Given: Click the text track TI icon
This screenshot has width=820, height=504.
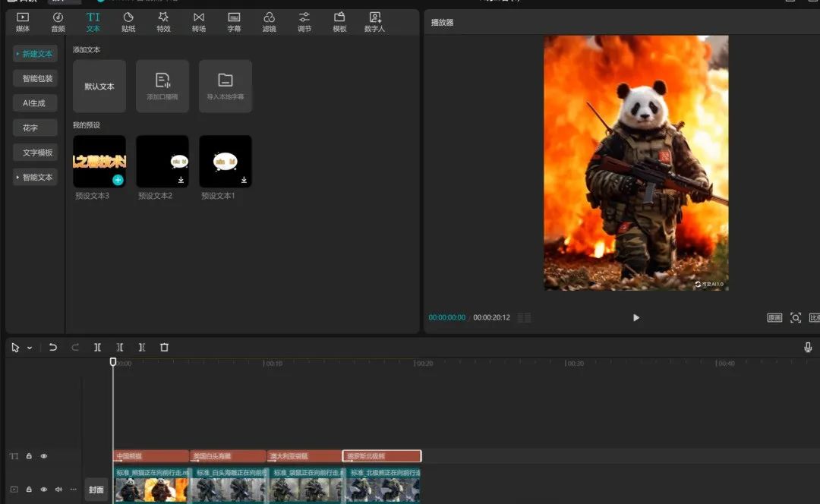Looking at the screenshot, I should click(14, 456).
